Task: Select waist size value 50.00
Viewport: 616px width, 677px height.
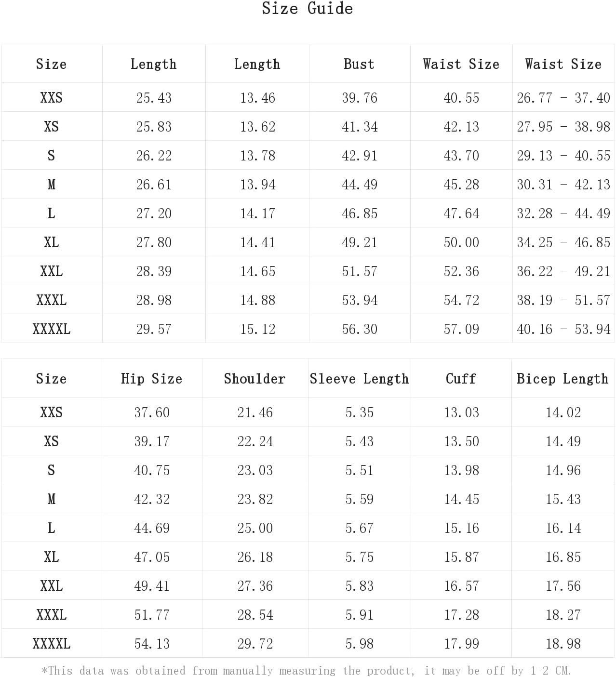Action: coord(461,242)
